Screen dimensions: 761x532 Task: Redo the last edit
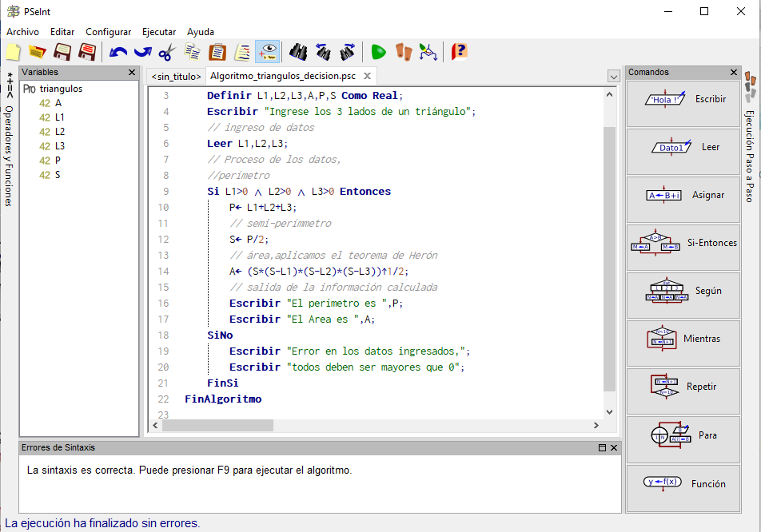(x=142, y=52)
